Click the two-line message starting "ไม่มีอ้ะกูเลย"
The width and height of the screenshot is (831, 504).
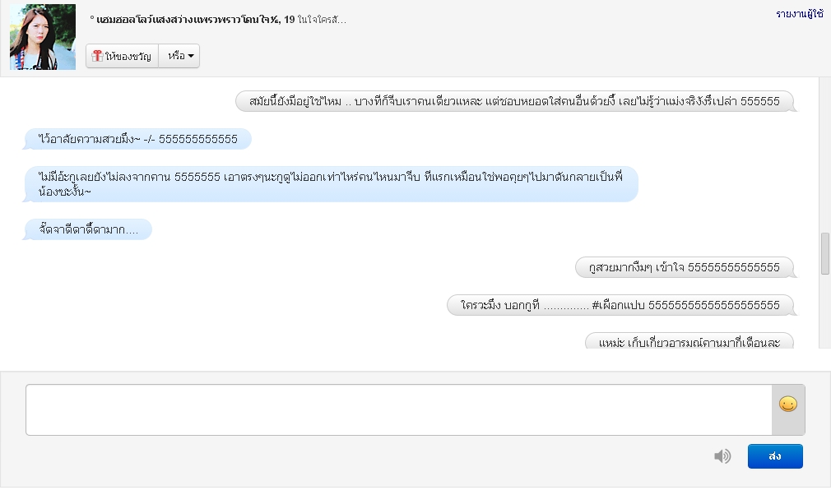tap(331, 184)
